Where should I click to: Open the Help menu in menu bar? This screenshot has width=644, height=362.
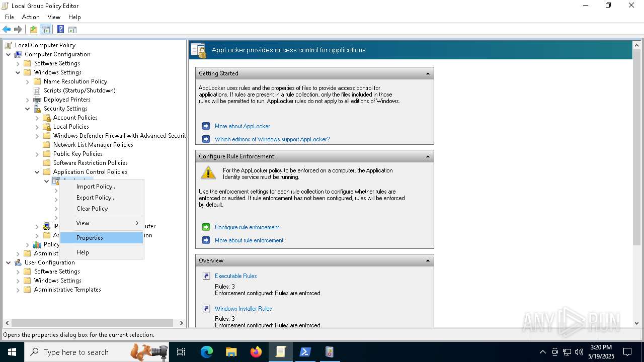tap(74, 17)
